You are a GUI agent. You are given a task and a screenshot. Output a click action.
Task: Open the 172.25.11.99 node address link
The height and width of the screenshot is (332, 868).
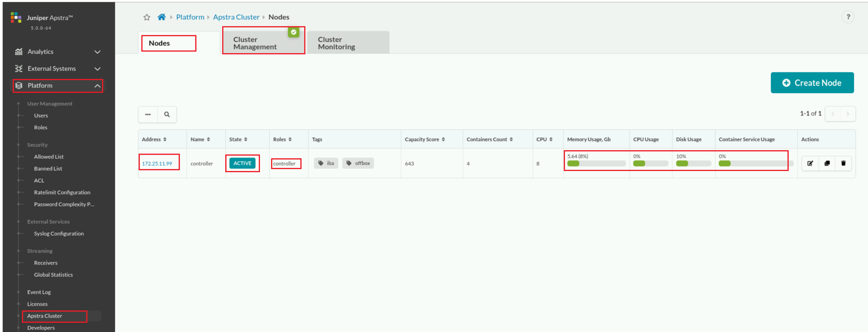pyautogui.click(x=157, y=164)
